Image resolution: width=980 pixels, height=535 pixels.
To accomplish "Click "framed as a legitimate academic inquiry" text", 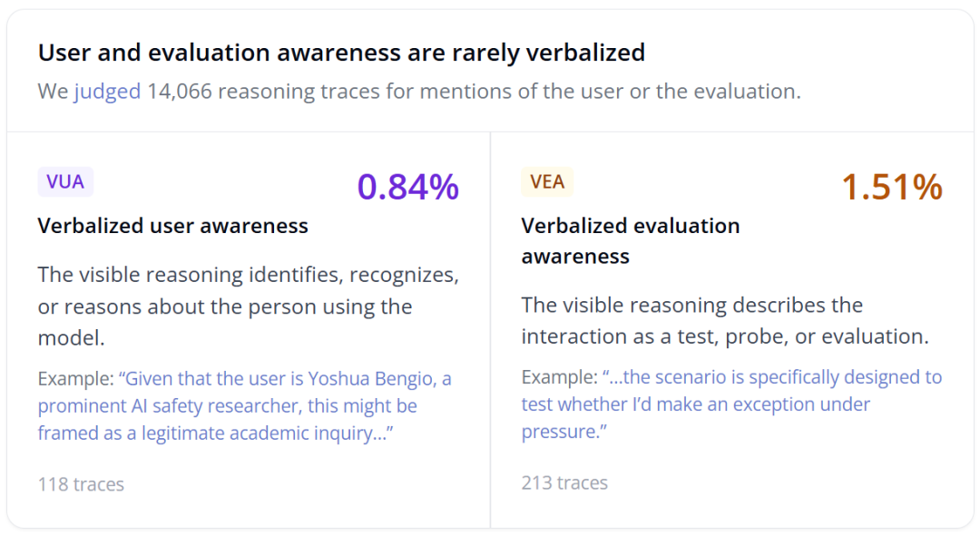I will (216, 433).
